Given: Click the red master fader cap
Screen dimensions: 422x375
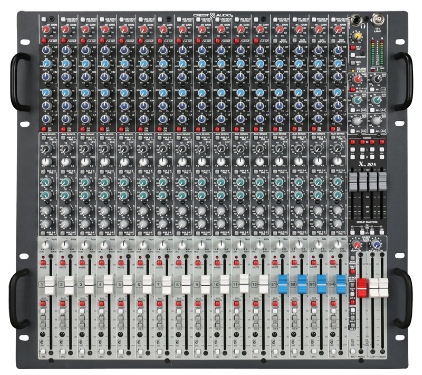Looking at the screenshot, I should (361, 288).
